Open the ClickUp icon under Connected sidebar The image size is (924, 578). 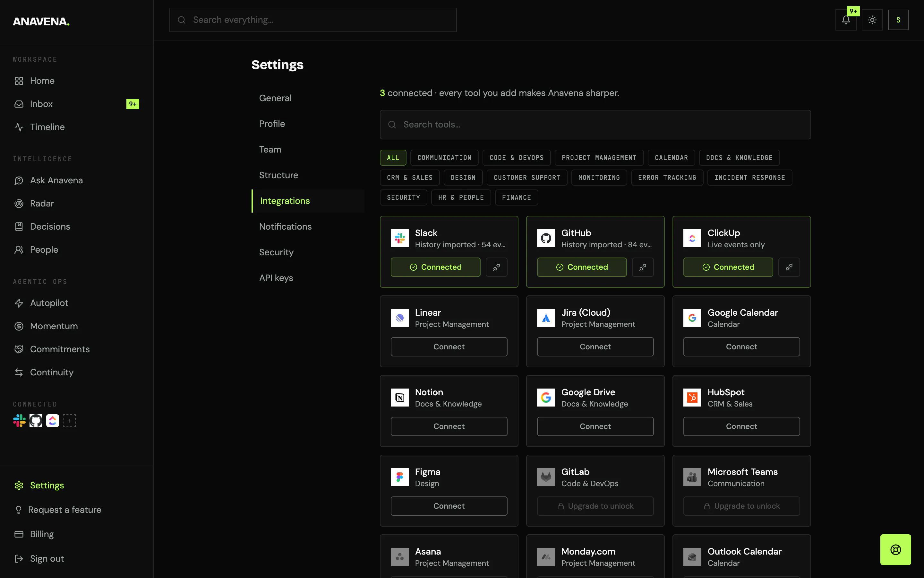[52, 421]
